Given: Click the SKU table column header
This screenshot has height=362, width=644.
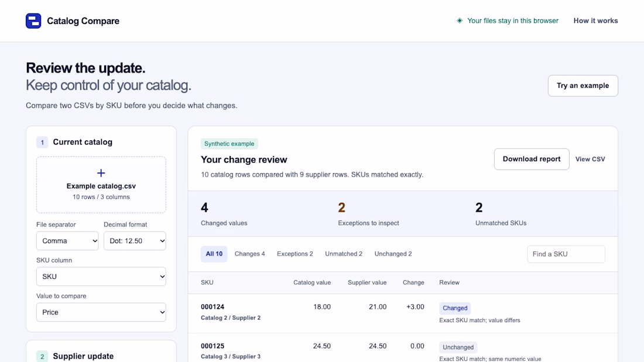Looking at the screenshot, I should coord(207,283).
